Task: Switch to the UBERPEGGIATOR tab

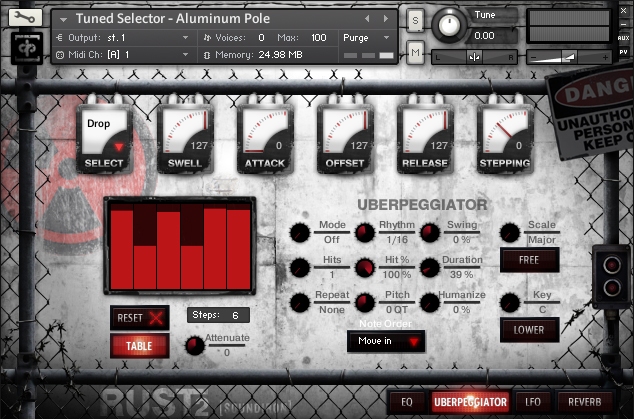Action: pos(470,402)
